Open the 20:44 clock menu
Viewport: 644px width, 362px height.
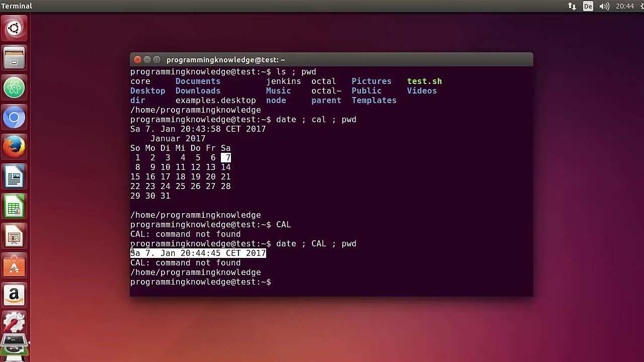(x=624, y=6)
